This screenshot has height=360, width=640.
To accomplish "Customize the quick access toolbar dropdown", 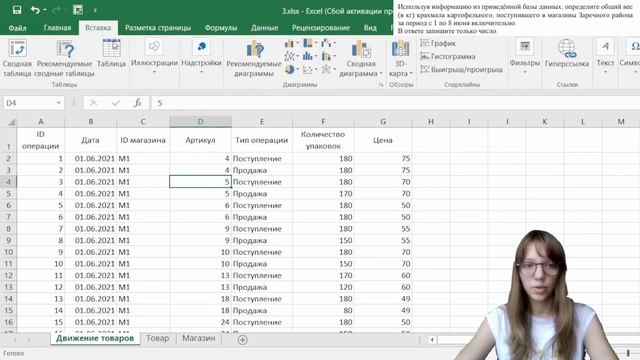I will 95,10.
